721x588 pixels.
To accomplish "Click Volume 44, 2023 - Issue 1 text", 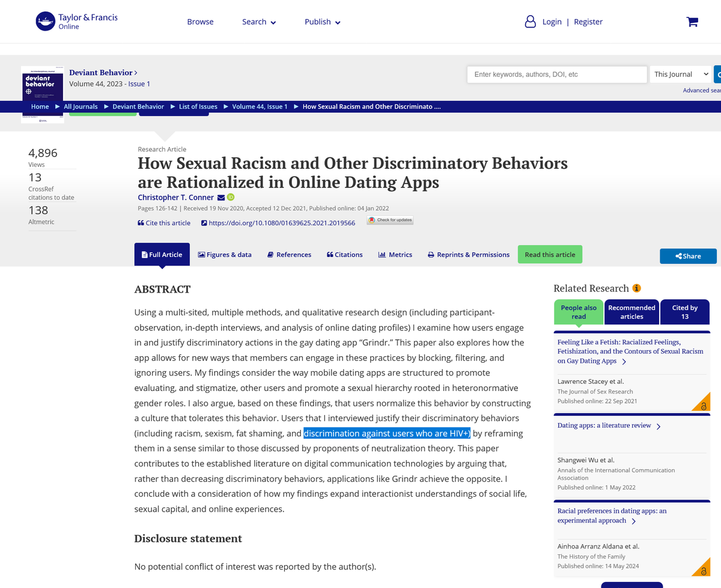I will (x=110, y=84).
